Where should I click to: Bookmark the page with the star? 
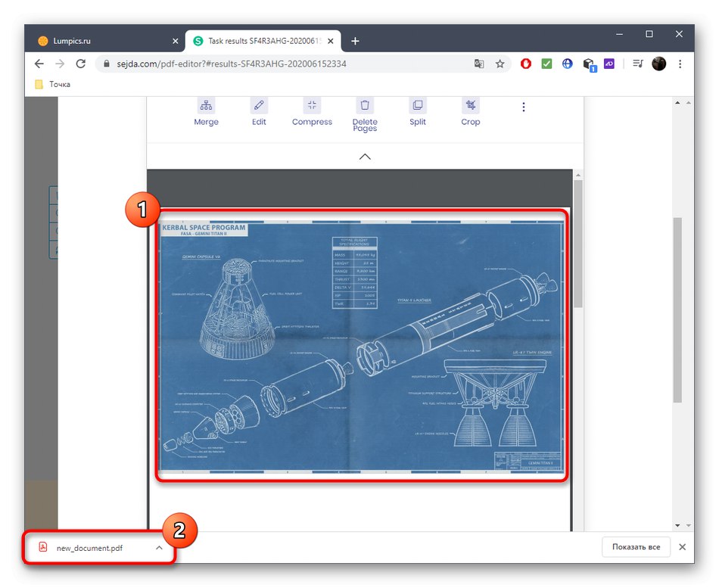tap(500, 64)
